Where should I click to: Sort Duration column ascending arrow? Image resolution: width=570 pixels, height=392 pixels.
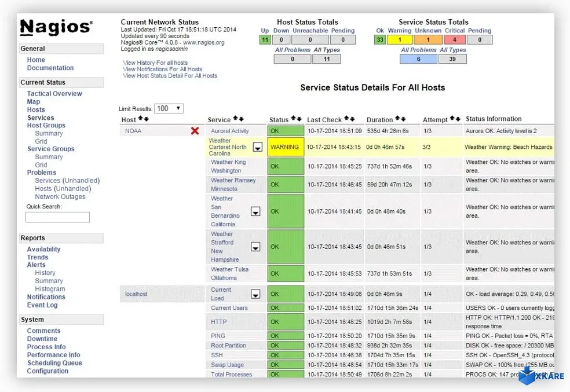coord(397,119)
